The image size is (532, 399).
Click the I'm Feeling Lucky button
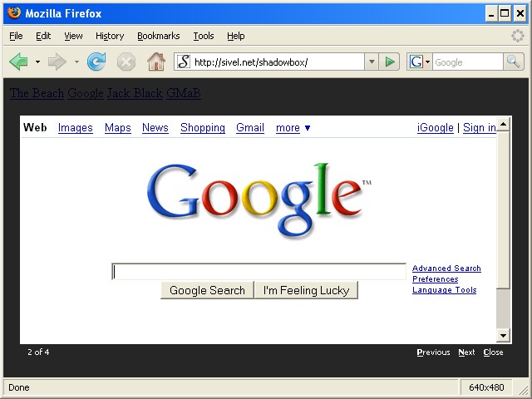click(x=306, y=290)
